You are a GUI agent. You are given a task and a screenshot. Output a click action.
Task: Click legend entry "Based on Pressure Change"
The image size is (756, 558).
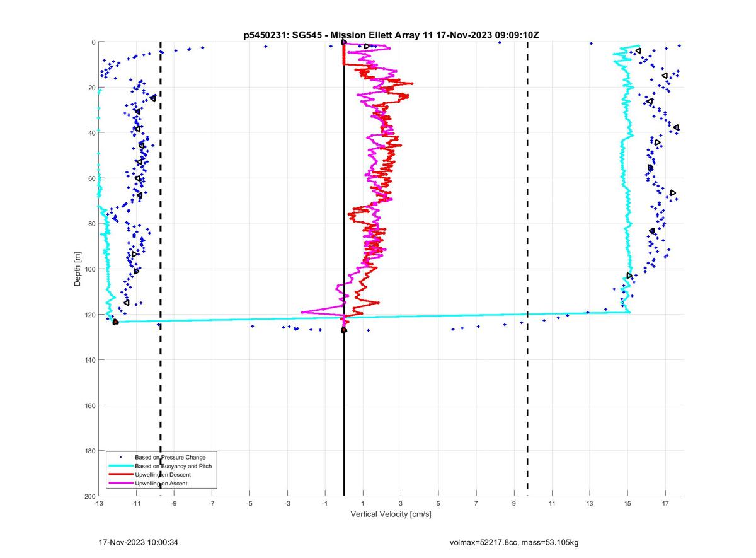170,457
